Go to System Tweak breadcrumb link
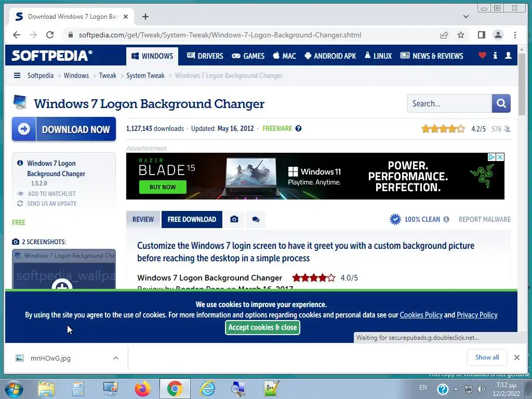 pos(145,75)
